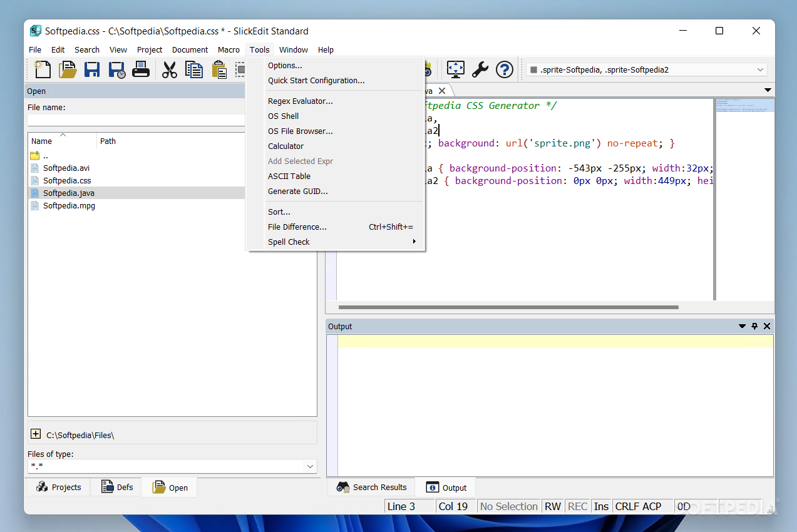Open the Document menu
This screenshot has width=797, height=532.
click(190, 49)
